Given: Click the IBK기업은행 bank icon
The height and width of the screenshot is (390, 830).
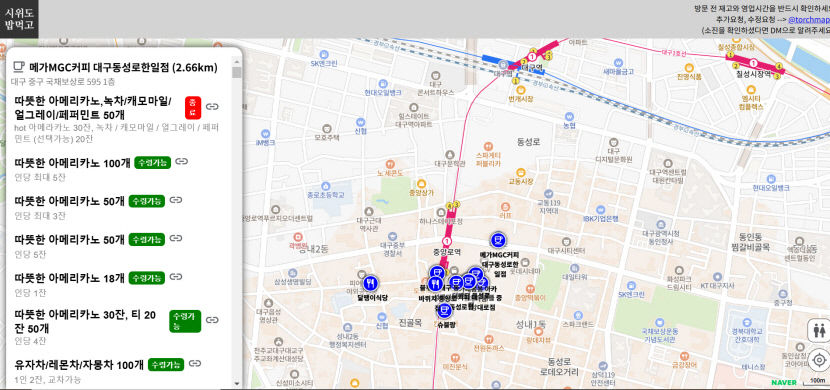Looking at the screenshot, I should tap(600, 209).
